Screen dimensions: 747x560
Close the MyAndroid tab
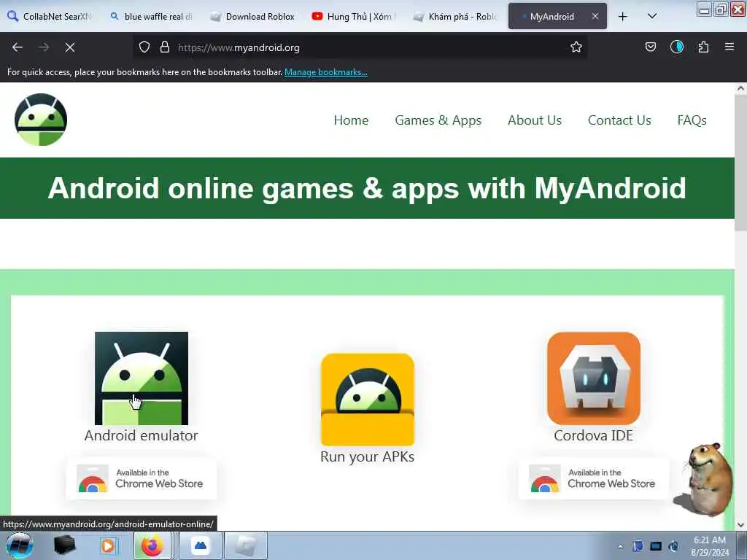[x=595, y=16]
